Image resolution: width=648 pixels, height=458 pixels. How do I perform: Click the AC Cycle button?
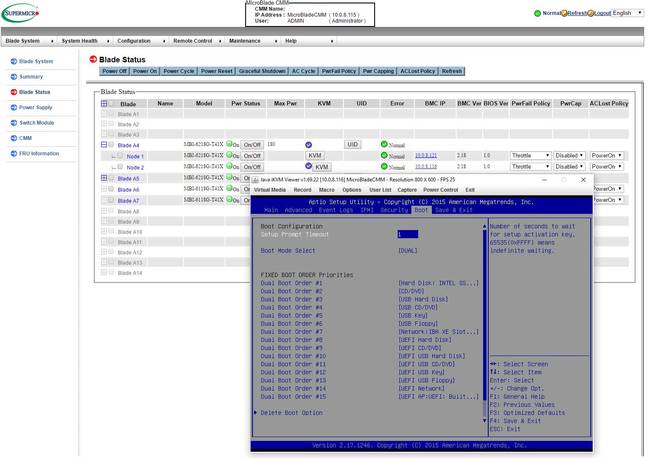pos(303,71)
